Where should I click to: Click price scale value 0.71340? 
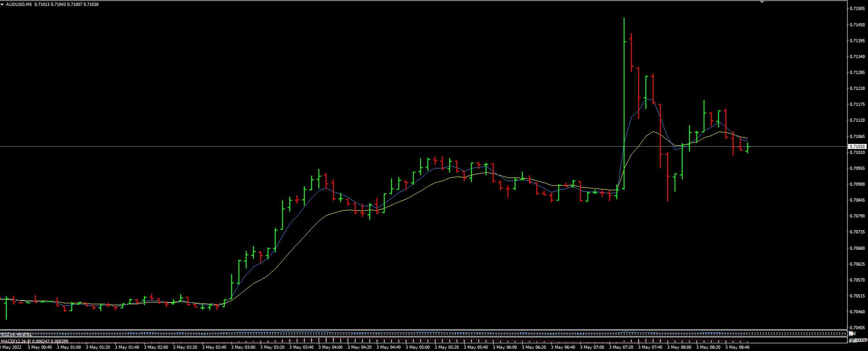coord(857,56)
